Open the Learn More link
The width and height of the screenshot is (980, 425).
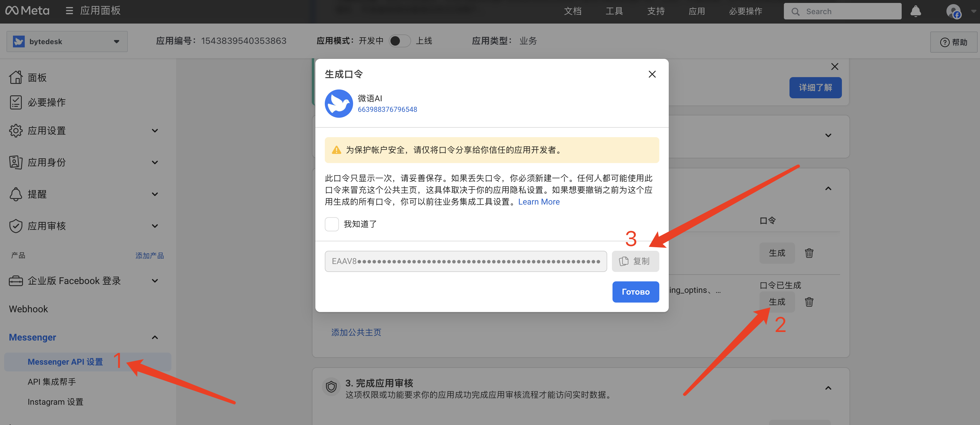click(539, 202)
